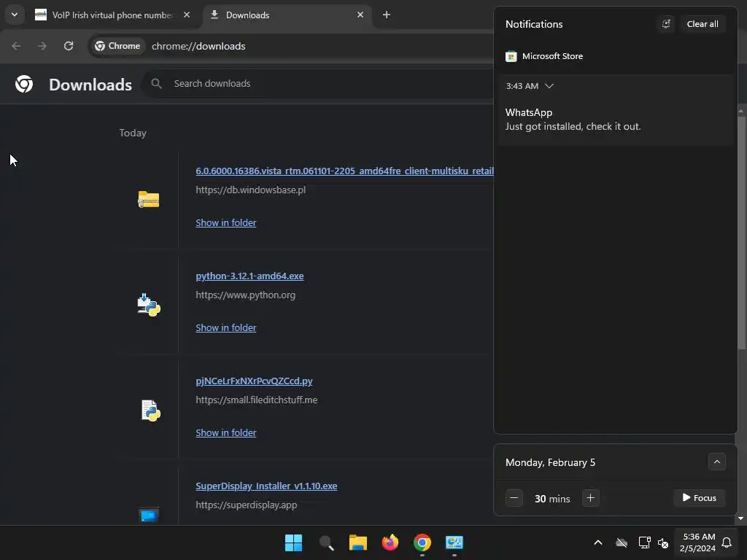Screen dimensions: 747x560
Task: Open SuperDisplay_Installer_v1.1.10.exe link
Action: pos(266,486)
